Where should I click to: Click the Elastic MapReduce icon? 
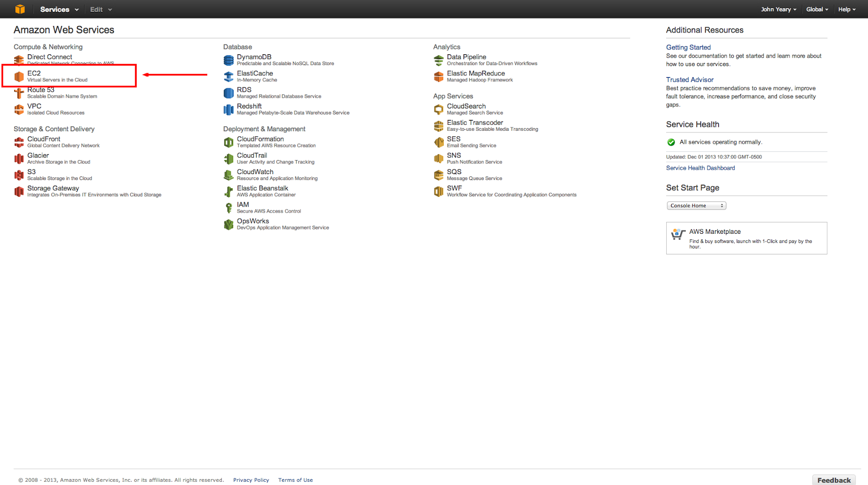[x=439, y=76]
